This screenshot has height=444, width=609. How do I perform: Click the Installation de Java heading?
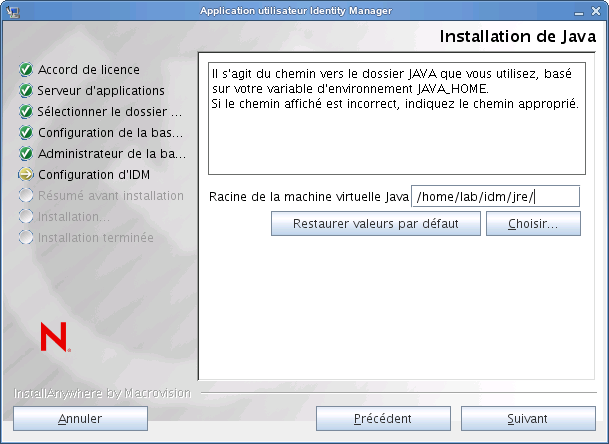518,37
